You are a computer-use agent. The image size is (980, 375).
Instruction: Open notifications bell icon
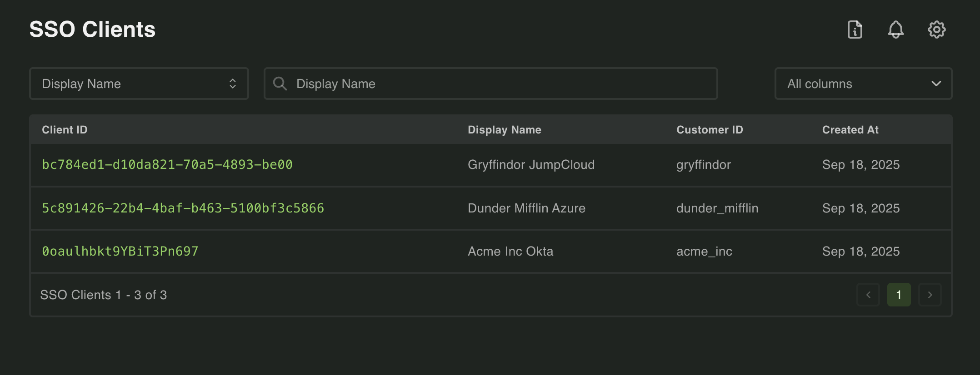[896, 30]
